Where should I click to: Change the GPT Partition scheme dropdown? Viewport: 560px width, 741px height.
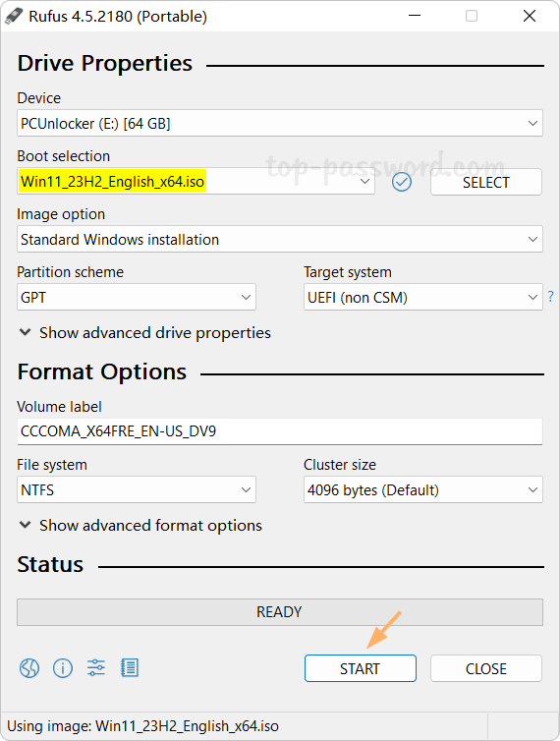(x=137, y=297)
